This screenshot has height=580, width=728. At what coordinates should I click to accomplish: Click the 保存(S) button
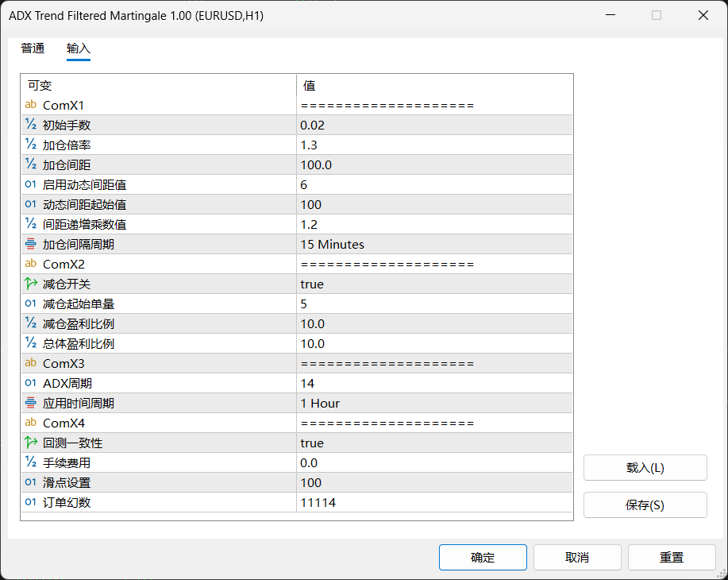coord(645,505)
